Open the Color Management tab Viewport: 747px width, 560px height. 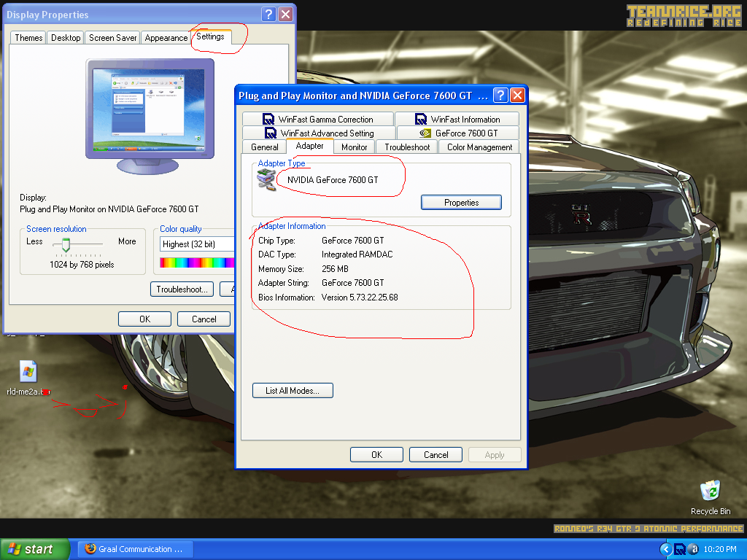click(x=479, y=147)
